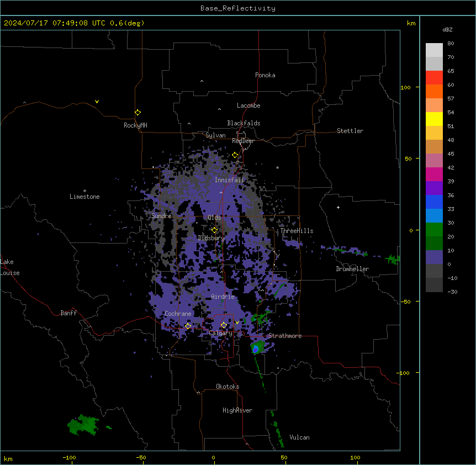This screenshot has height=465, width=476.
Task: Click the yellow diamond marker above RockyMH
Action: [x=137, y=112]
